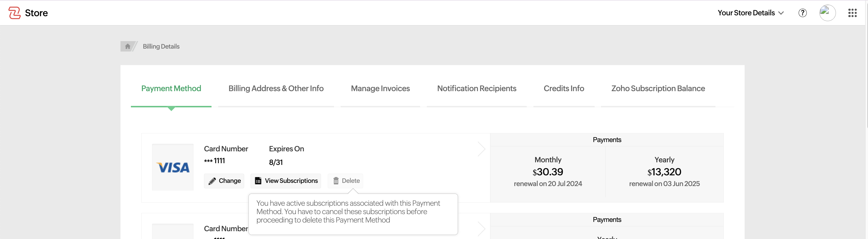Click the Monthly $30.39 payment summary
868x239 pixels.
click(548, 172)
